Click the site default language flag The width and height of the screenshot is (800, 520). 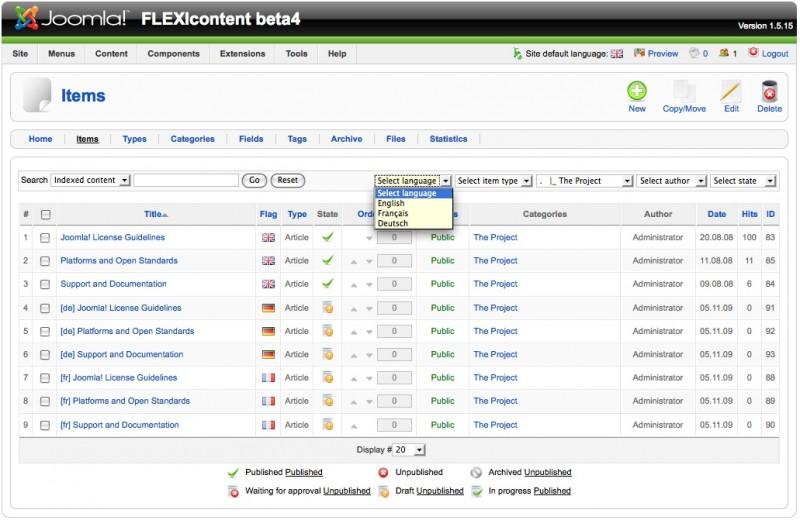click(x=617, y=54)
